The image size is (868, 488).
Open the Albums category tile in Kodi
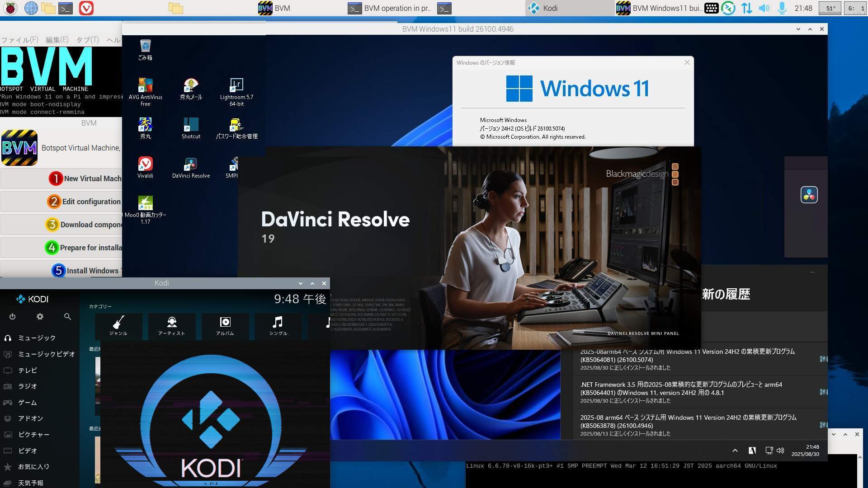pyautogui.click(x=225, y=326)
